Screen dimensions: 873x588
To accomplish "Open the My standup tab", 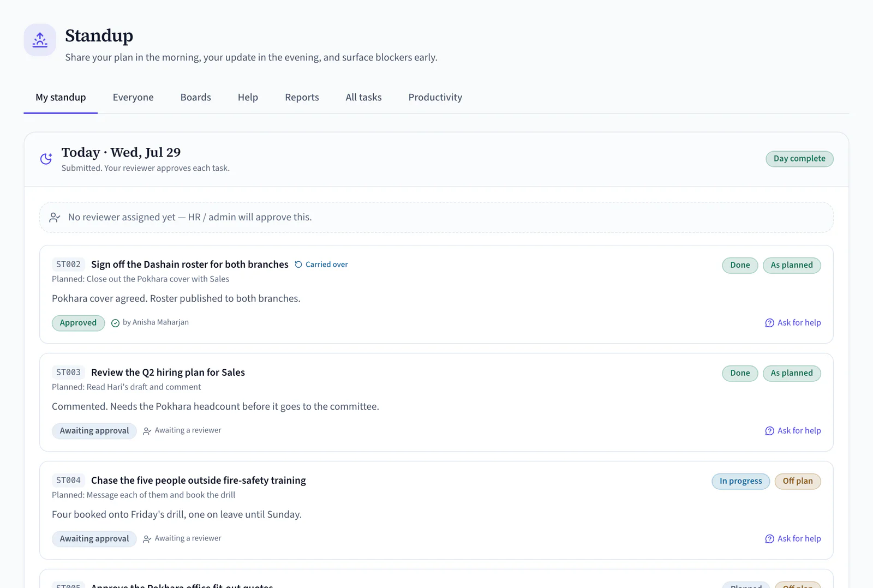I will pos(61,97).
